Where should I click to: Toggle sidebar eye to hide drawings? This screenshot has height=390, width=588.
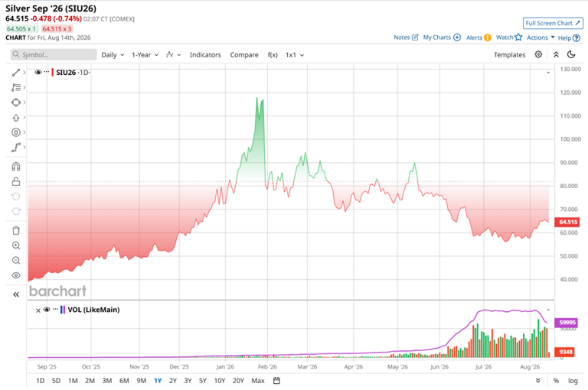click(x=16, y=275)
